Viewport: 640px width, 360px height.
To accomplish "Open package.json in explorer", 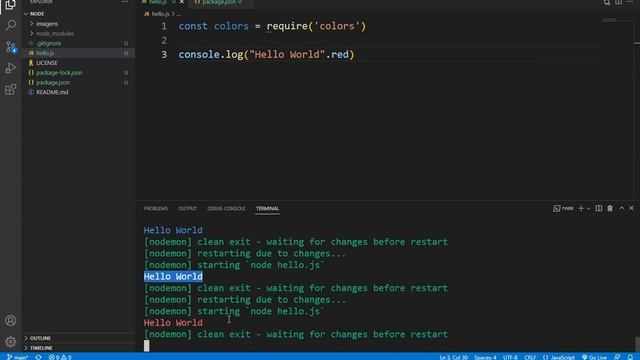I will (x=53, y=82).
